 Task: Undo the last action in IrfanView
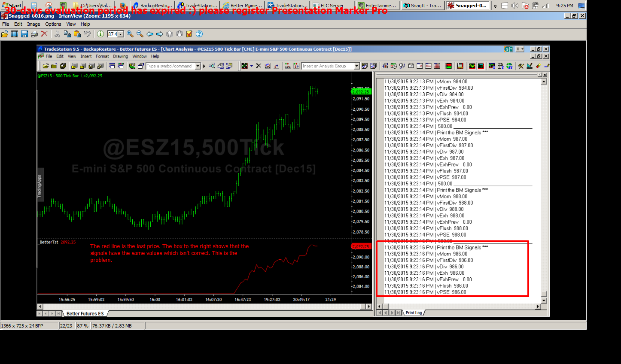tap(87, 34)
